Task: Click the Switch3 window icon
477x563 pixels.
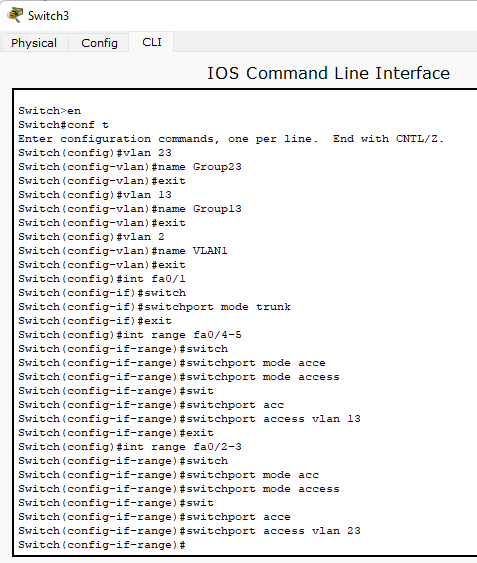Action: pos(15,15)
